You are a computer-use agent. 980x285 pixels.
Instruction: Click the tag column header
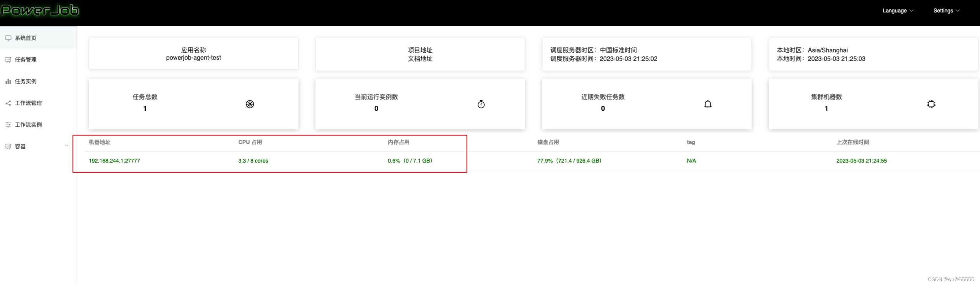coord(691,142)
